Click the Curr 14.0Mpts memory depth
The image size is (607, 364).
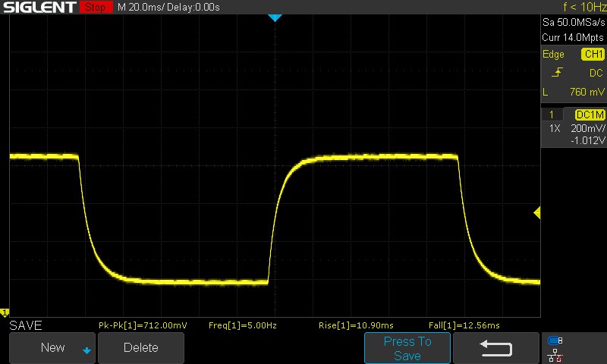pos(573,37)
